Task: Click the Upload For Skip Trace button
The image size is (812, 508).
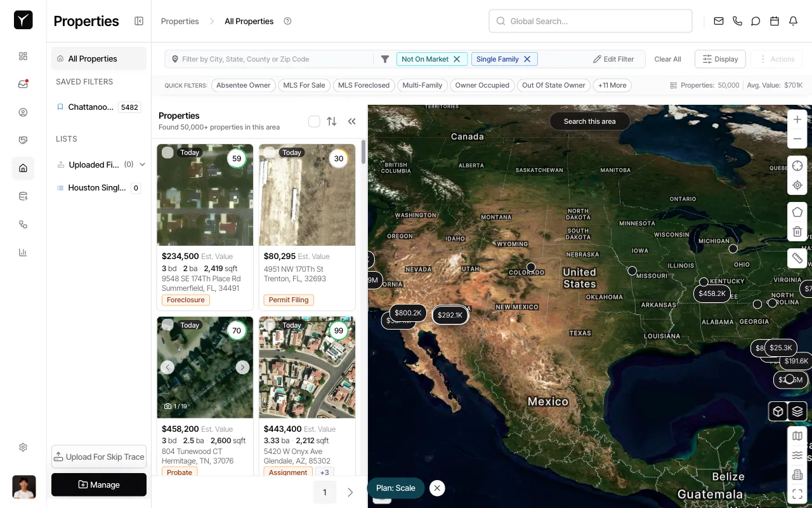Action: click(99, 457)
